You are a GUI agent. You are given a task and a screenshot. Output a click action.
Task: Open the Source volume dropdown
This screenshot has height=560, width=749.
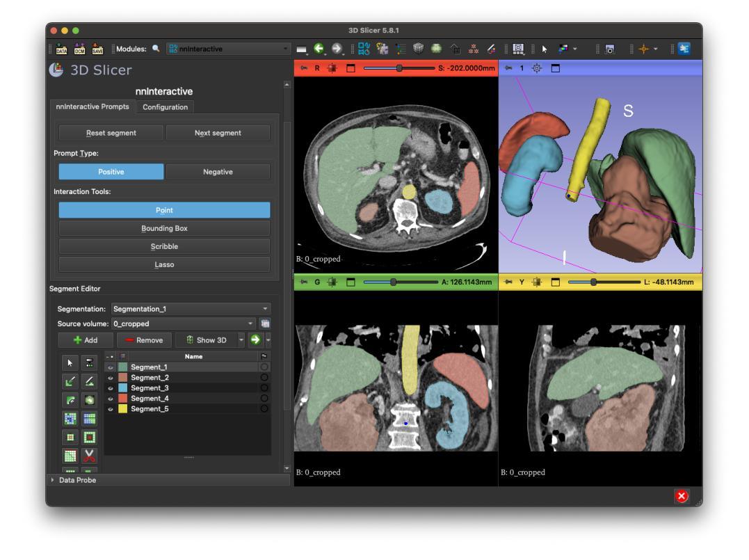click(x=184, y=324)
